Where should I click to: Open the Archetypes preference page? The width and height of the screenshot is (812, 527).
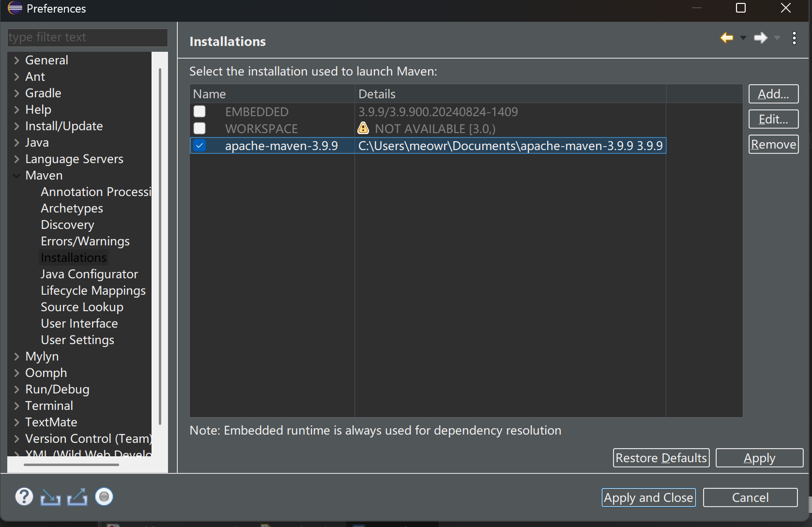[x=72, y=209]
